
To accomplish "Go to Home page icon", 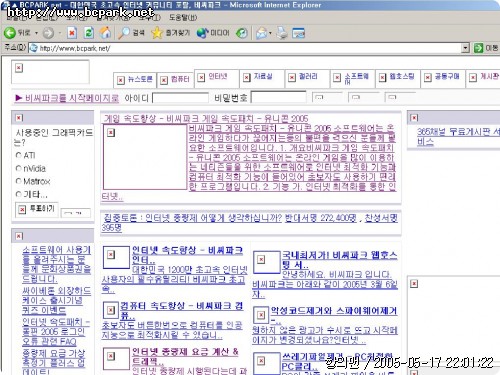I will tap(106, 33).
